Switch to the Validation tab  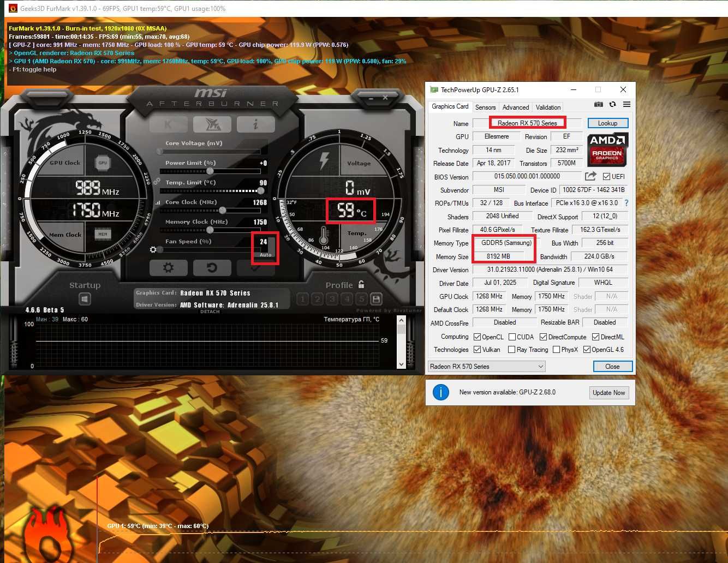[548, 107]
